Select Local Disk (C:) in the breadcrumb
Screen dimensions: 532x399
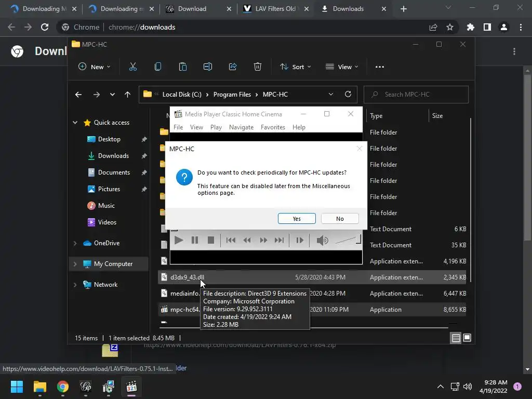[x=182, y=95]
